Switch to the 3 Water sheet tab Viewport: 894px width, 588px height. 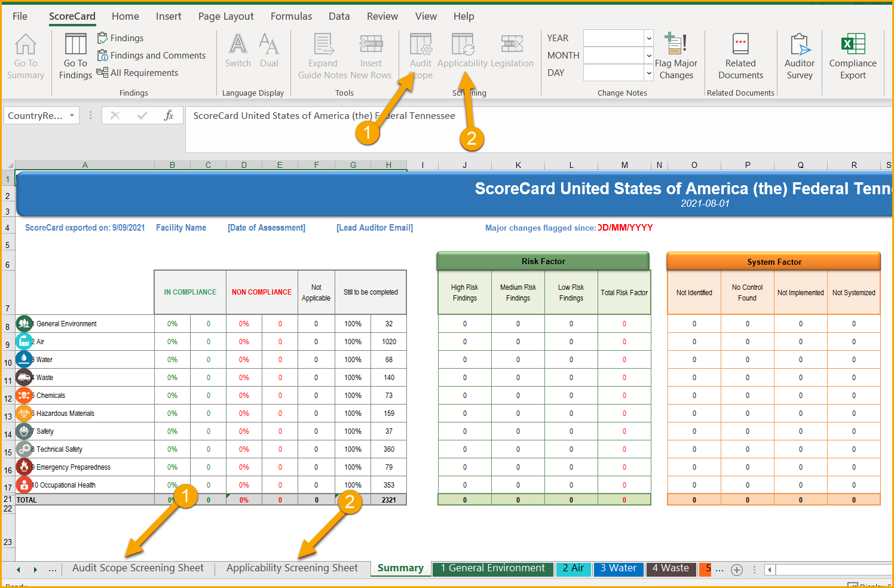(619, 568)
